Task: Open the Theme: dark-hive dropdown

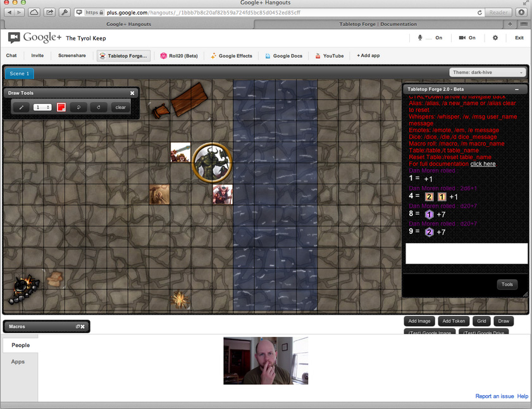Action: point(488,72)
